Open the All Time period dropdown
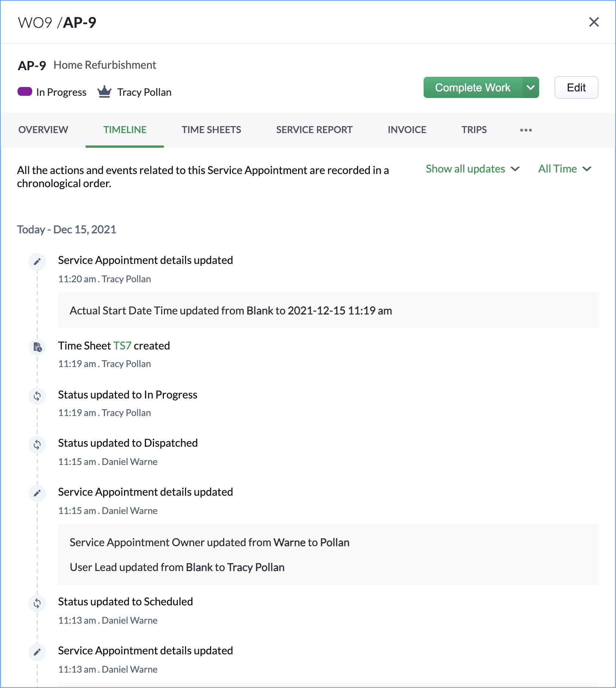Screen dimensions: 616x688 pyautogui.click(x=564, y=169)
